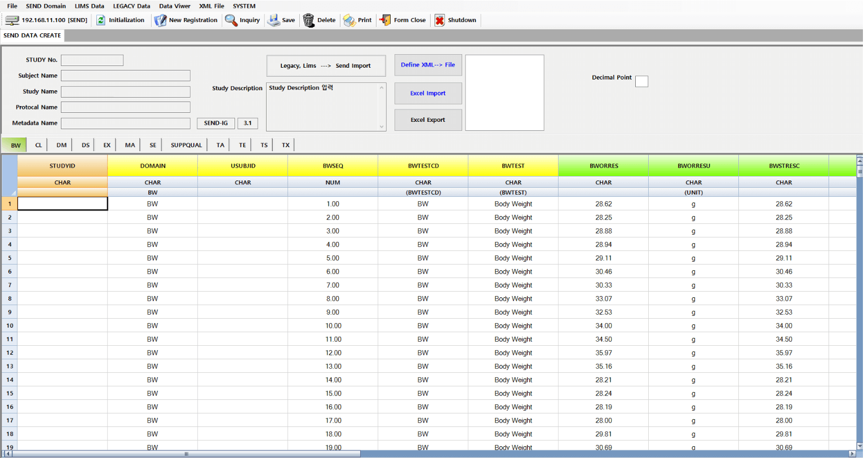868x458 pixels.
Task: Select the SEND DATA CREATE tab
Action: pos(32,36)
